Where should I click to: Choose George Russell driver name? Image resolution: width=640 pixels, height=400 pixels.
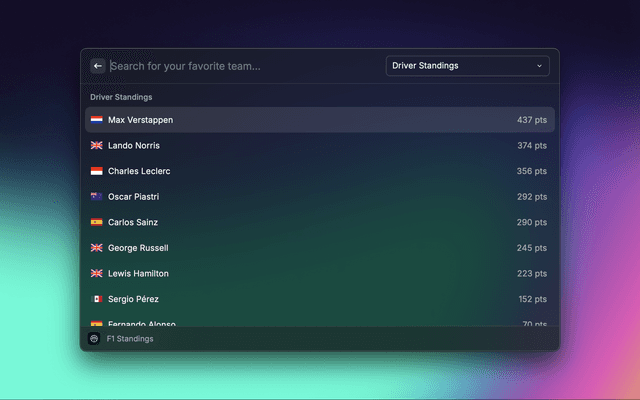click(138, 248)
